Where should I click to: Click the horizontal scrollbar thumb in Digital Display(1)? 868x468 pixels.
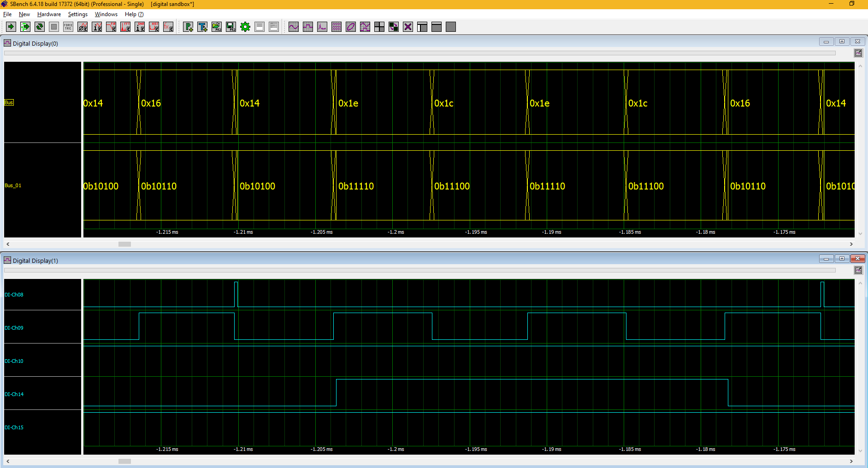124,461
